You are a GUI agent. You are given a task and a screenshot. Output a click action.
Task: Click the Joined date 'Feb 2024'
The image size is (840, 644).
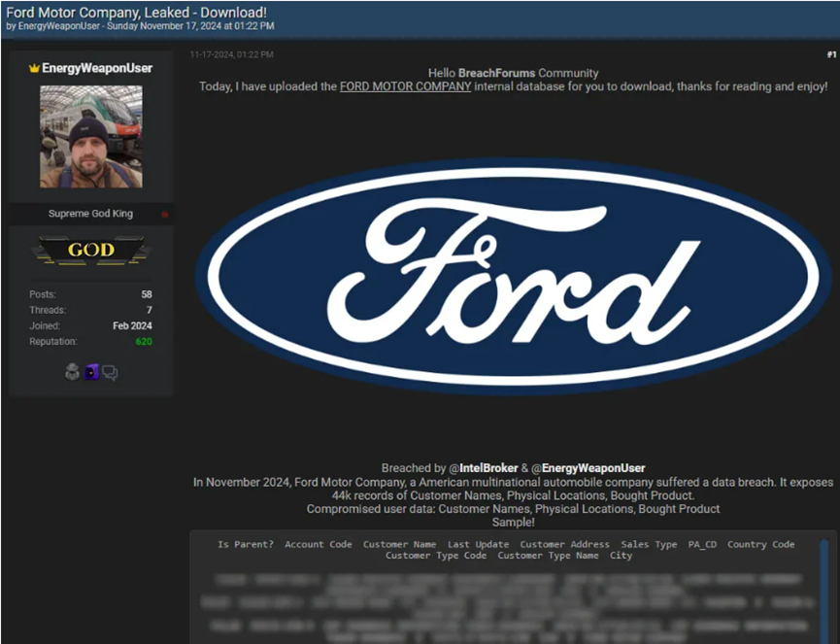[132, 325]
